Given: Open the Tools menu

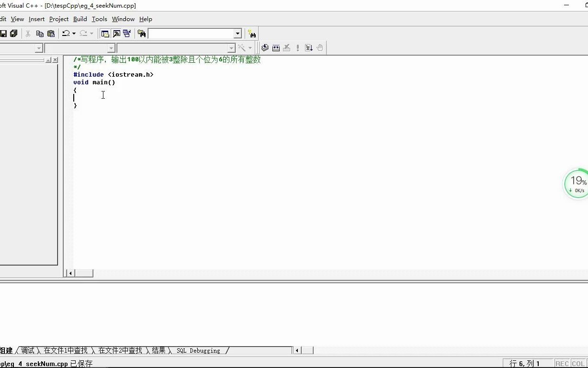Looking at the screenshot, I should click(99, 19).
